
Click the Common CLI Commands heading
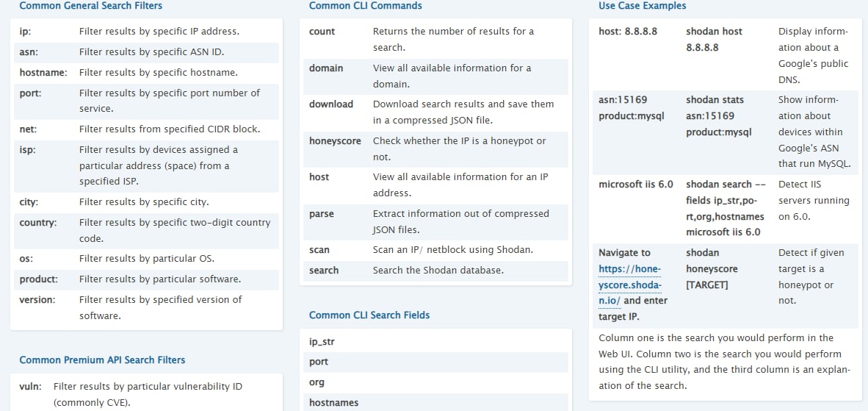coord(365,6)
